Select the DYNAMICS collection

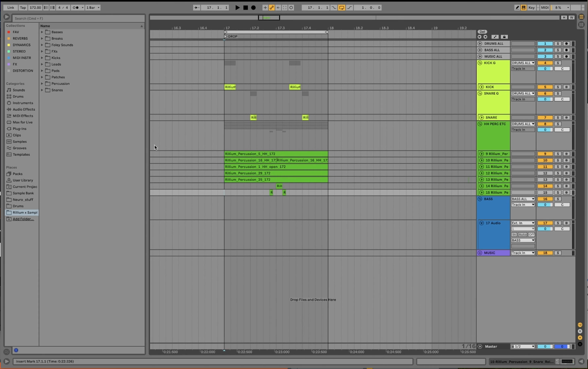click(21, 45)
